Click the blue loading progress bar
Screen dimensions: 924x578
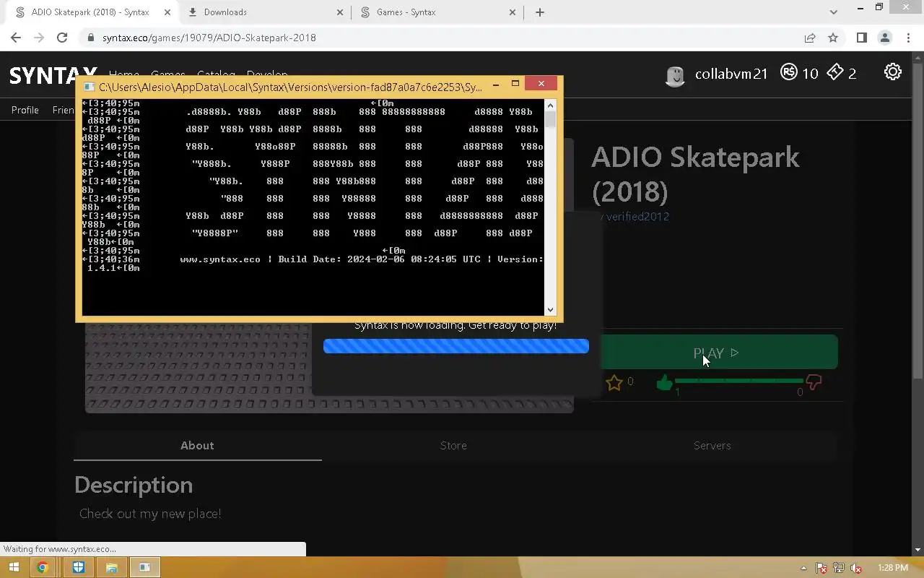click(x=456, y=346)
